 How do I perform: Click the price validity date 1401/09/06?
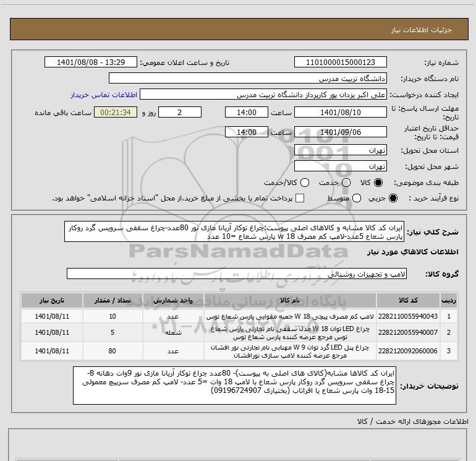click(340, 132)
